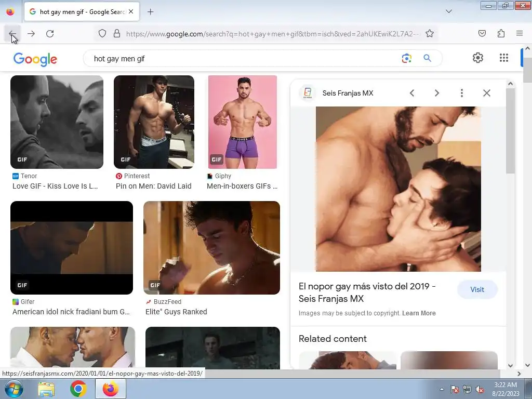The width and height of the screenshot is (532, 399).
Task: Click 'Elite" Guys Ranked' caption
Action: tap(176, 312)
